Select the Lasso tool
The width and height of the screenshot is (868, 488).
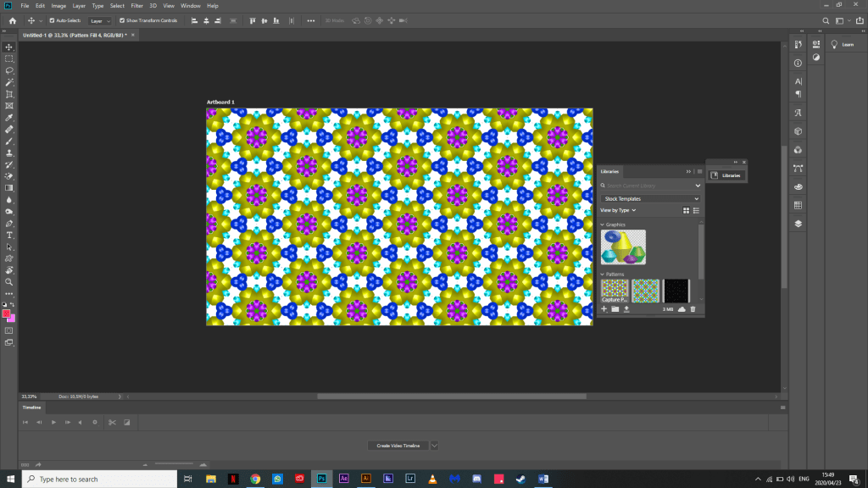click(x=9, y=70)
